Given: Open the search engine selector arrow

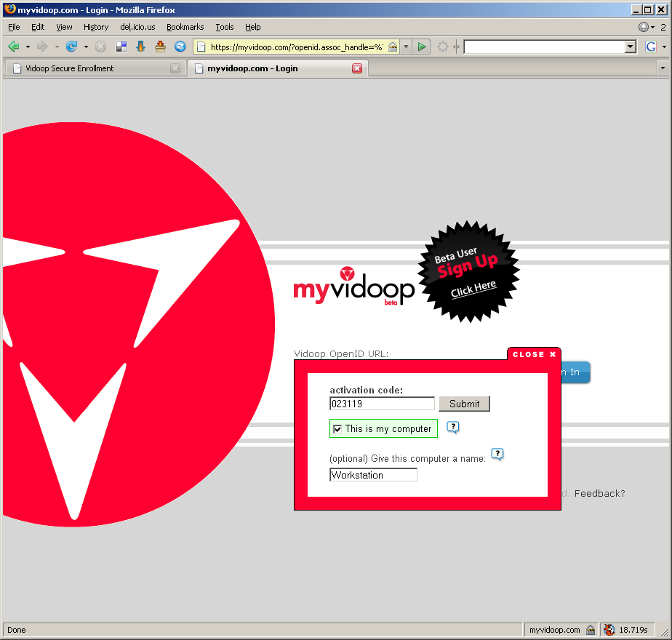Looking at the screenshot, I should pyautogui.click(x=664, y=47).
